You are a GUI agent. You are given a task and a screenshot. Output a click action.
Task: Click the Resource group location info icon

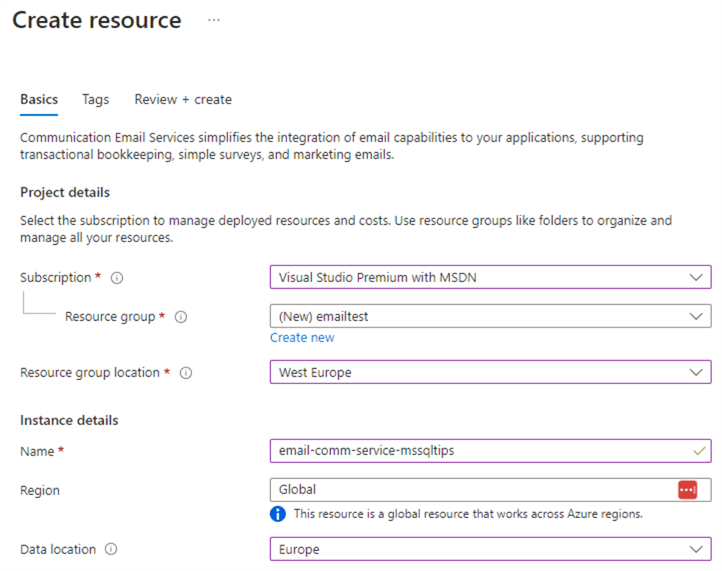click(x=186, y=373)
